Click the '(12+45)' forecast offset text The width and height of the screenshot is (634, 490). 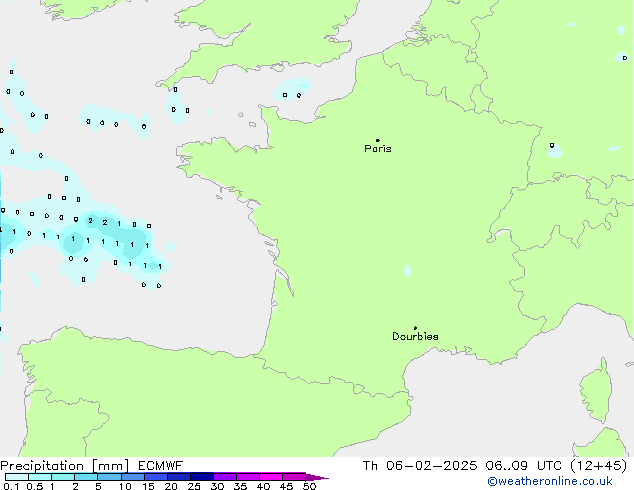[598, 466]
